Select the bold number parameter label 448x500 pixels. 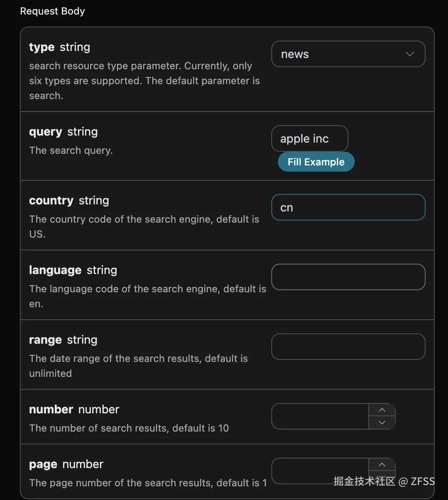point(51,410)
